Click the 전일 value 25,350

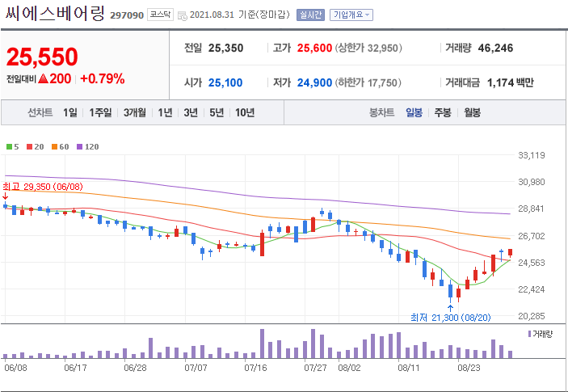click(x=225, y=48)
